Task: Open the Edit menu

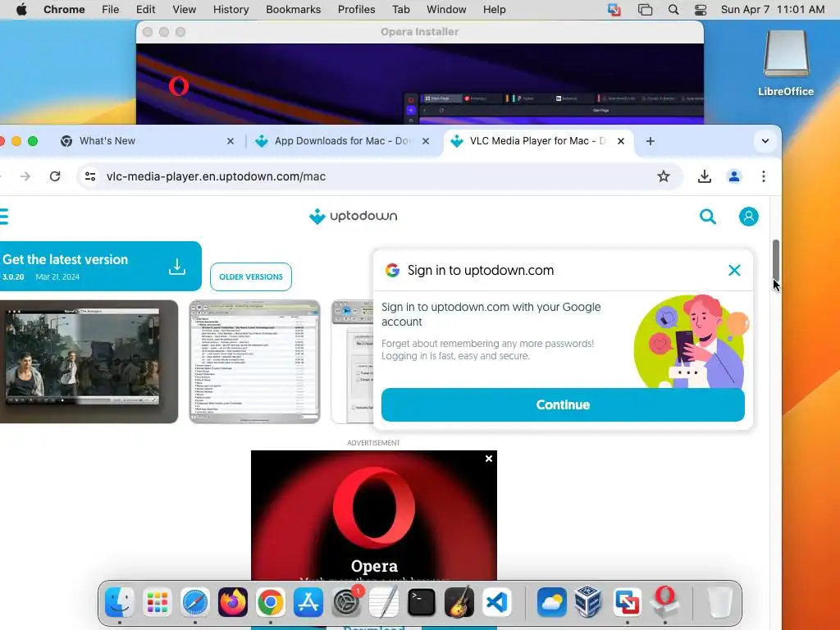Action: click(145, 10)
